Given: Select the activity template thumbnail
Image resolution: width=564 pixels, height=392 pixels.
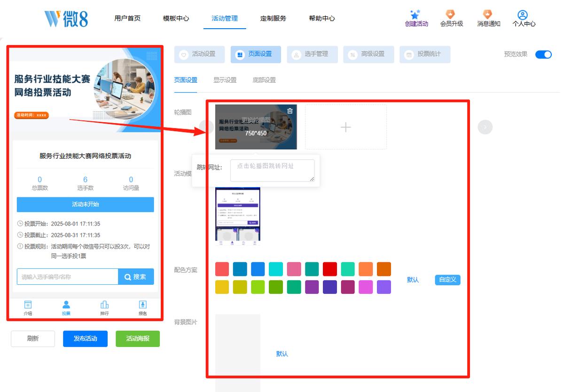Looking at the screenshot, I should pyautogui.click(x=238, y=216).
